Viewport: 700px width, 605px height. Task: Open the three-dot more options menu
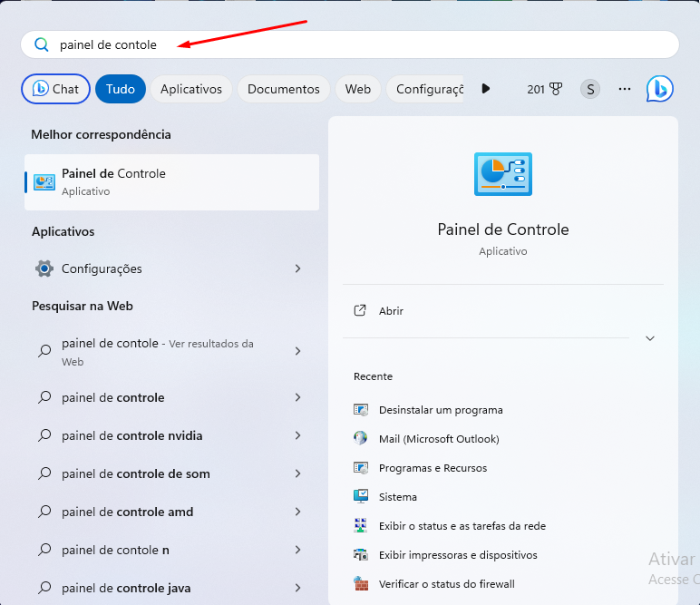point(625,89)
